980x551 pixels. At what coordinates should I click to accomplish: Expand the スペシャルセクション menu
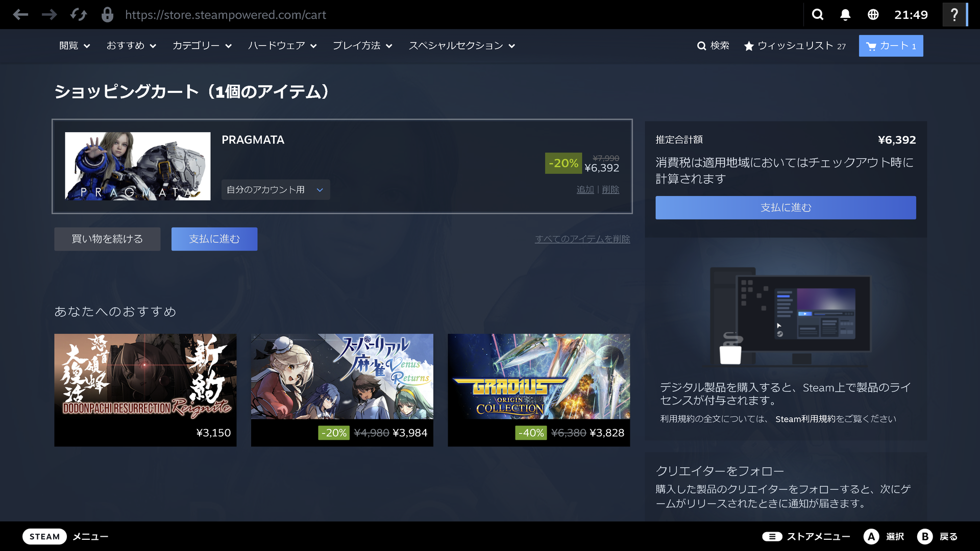coord(462,46)
